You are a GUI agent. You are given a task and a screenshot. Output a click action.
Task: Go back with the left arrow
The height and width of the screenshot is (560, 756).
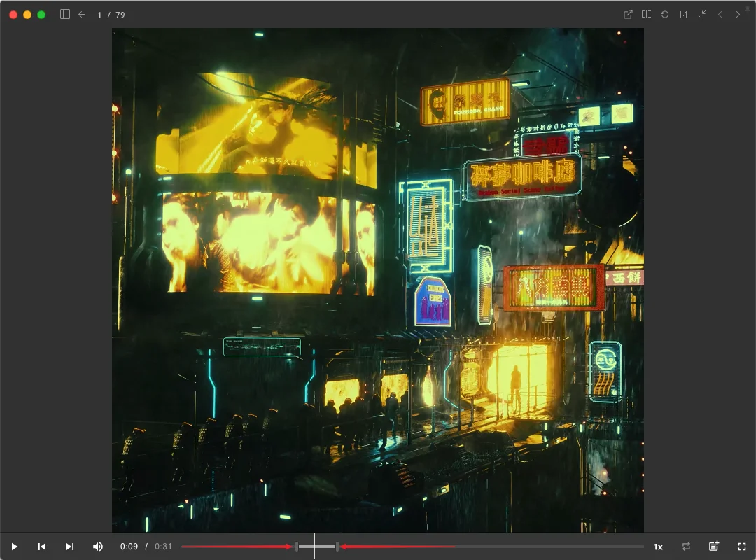click(x=82, y=14)
